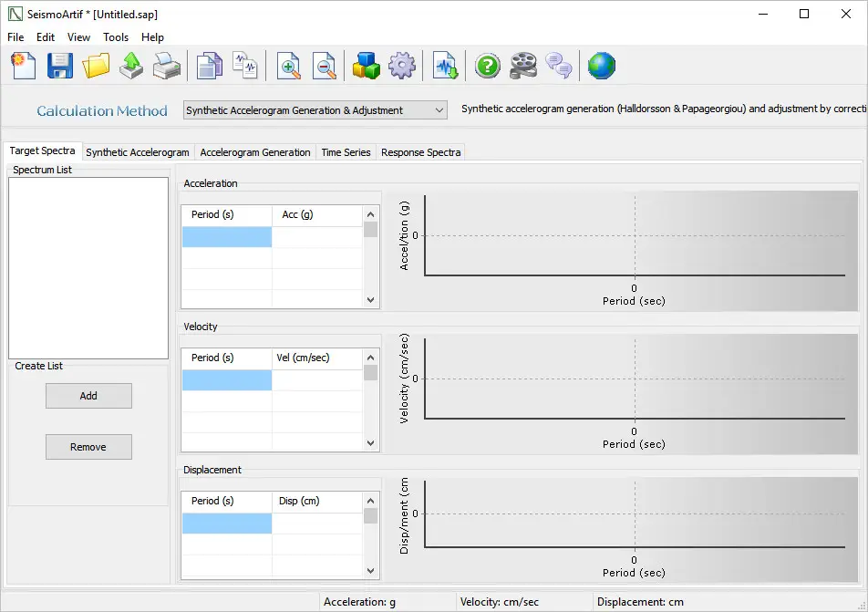Switch to the Synthetic Accelerogram tab
Screen dimensions: 868x612
coord(138,152)
